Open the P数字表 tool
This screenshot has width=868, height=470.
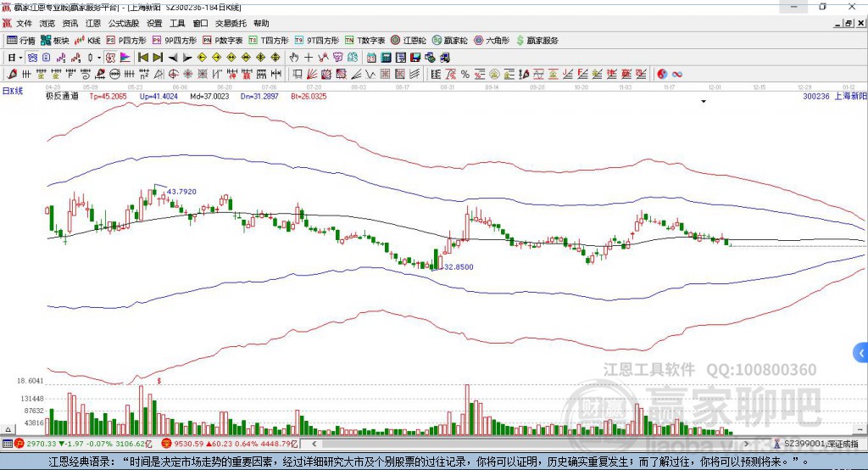click(x=223, y=41)
